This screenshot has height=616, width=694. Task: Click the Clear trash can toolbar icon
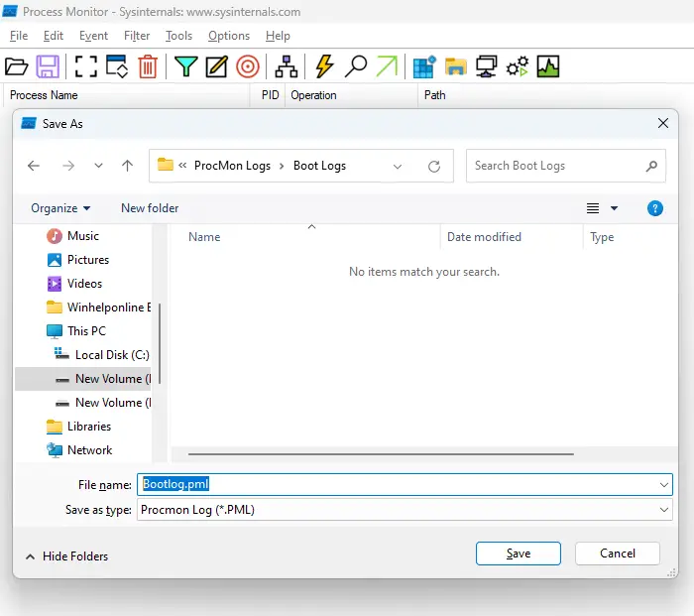pyautogui.click(x=148, y=66)
